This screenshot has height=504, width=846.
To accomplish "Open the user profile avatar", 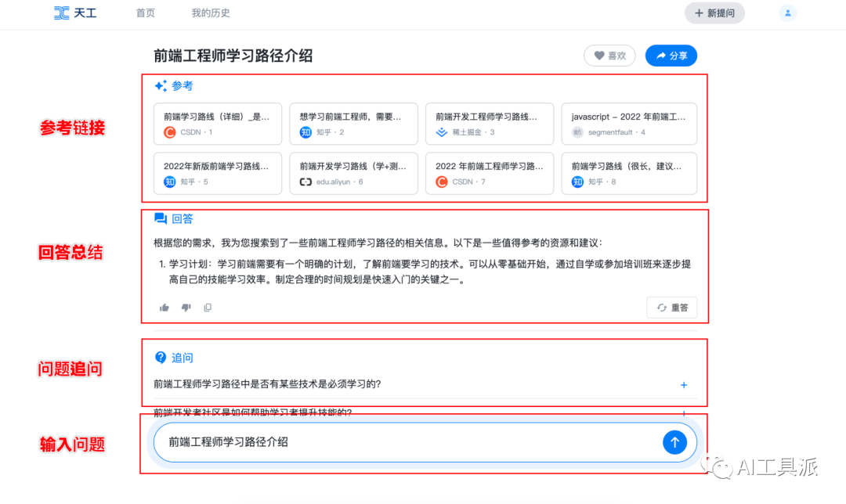I will 788,13.
